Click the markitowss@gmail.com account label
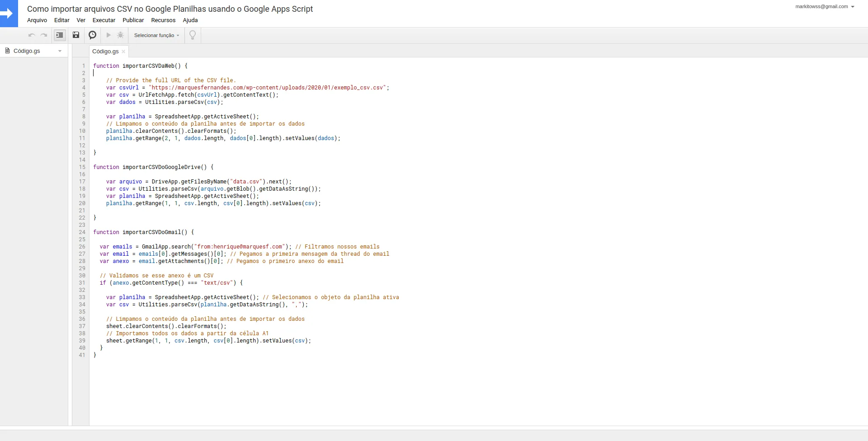Image resolution: width=868 pixels, height=441 pixels. click(821, 7)
